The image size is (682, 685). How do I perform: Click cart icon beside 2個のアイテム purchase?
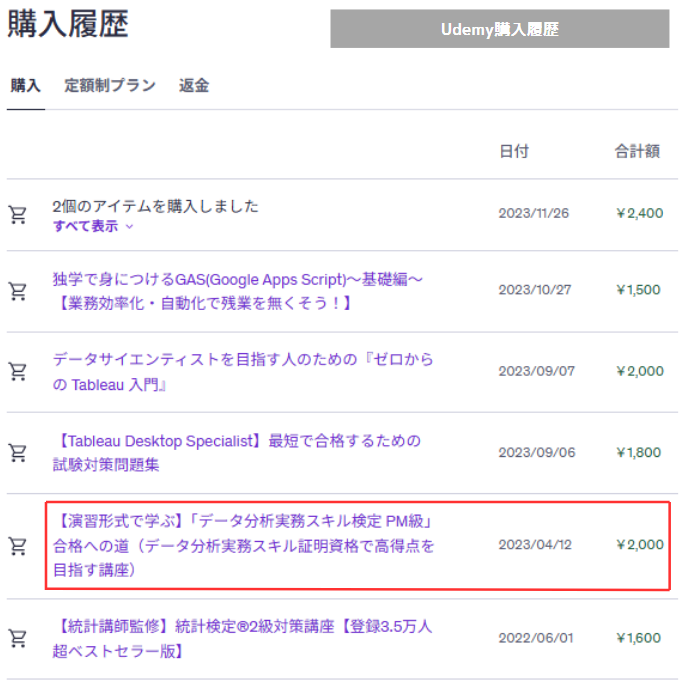pos(18,215)
